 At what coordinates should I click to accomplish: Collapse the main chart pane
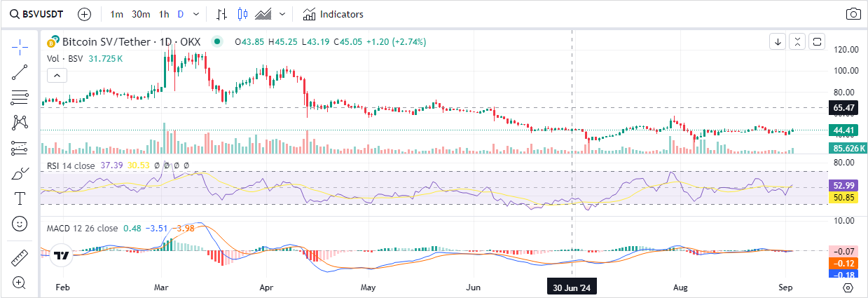pos(797,42)
